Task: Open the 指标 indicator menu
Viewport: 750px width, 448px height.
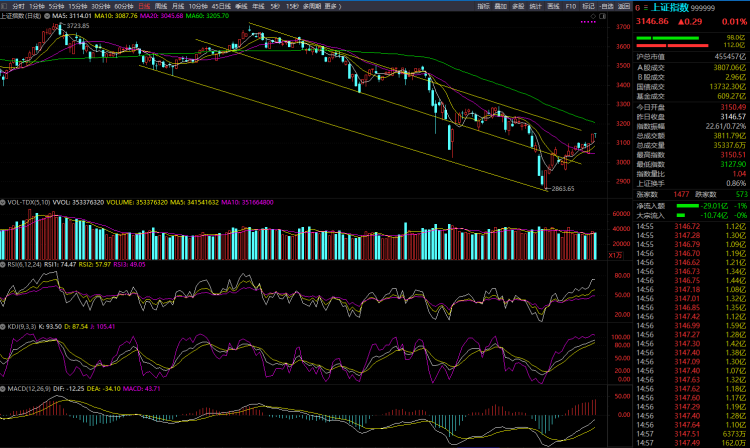Action: pyautogui.click(x=483, y=6)
